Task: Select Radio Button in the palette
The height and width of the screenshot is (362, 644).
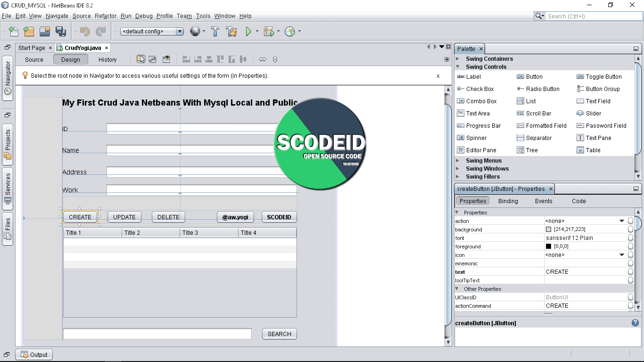Action: click(x=543, y=89)
